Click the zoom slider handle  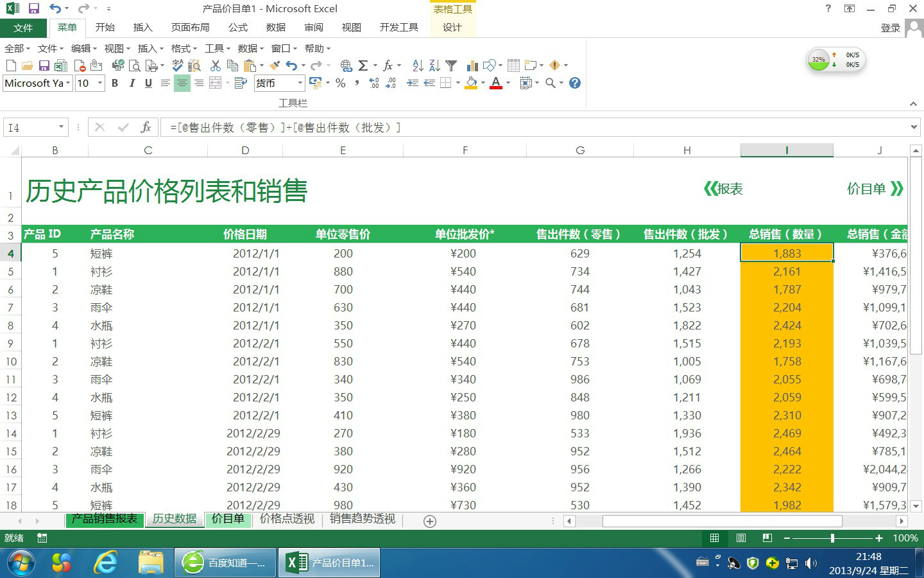(x=832, y=538)
